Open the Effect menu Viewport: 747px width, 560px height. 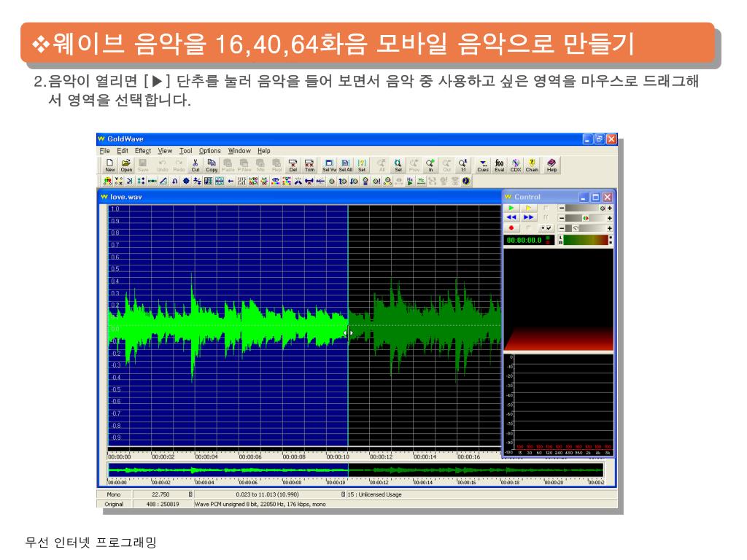point(143,150)
